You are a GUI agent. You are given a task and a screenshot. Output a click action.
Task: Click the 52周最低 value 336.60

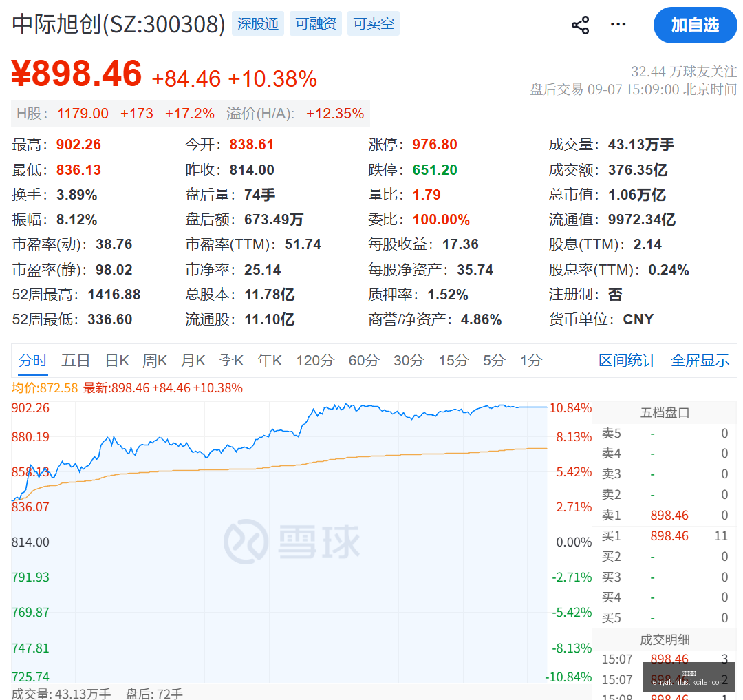[x=110, y=319]
